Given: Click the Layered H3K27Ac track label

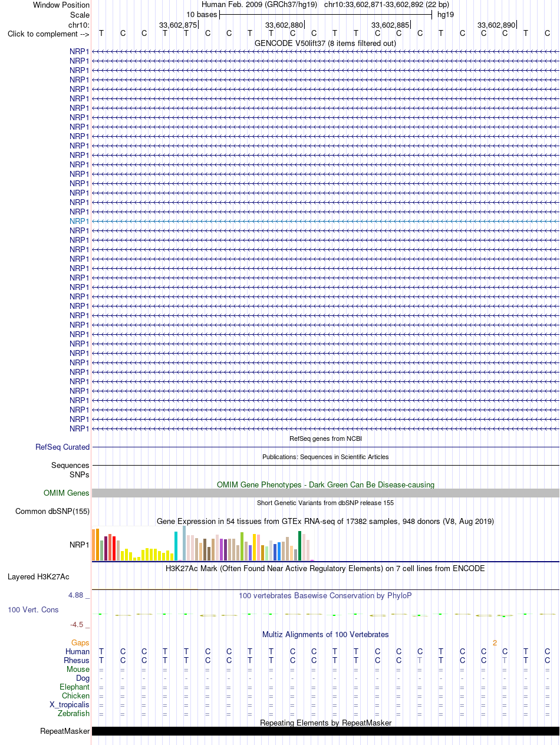Looking at the screenshot, I should point(38,577).
